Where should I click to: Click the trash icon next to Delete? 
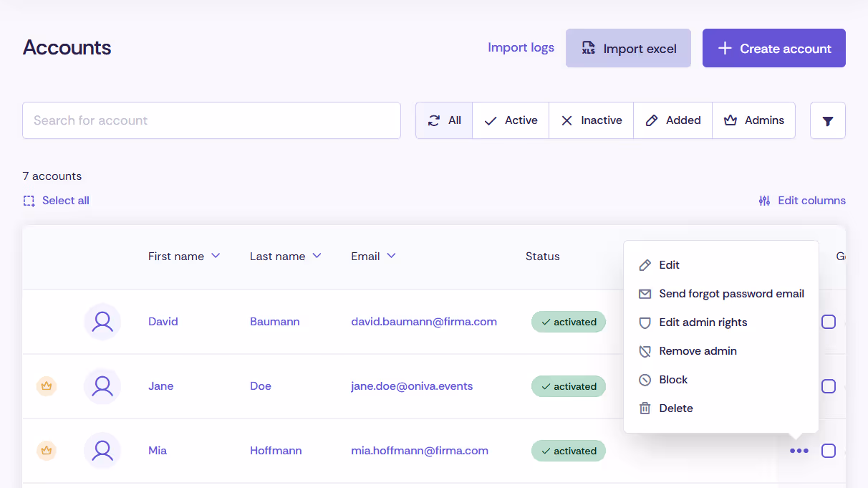(645, 408)
